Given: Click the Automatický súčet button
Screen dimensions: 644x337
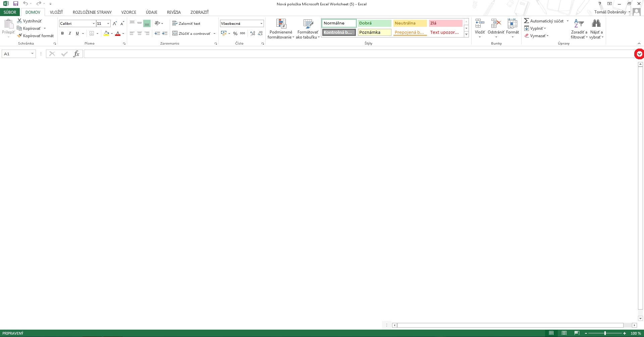Looking at the screenshot, I should point(544,21).
